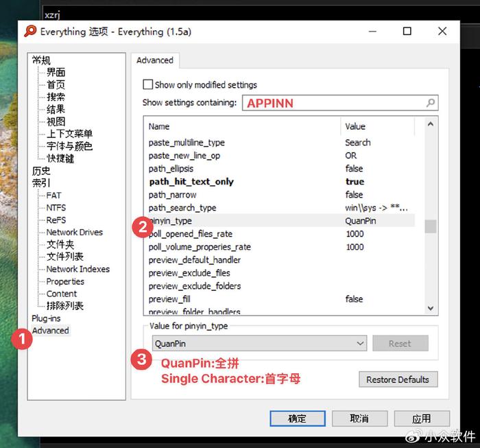480x448 pixels.
Task: Select the path_search_type setting row
Action: pyautogui.click(x=279, y=208)
